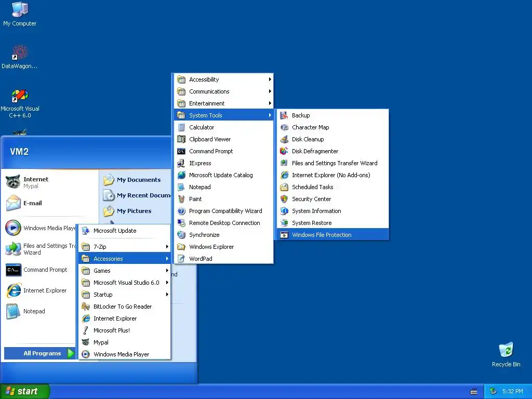Image resolution: width=532 pixels, height=399 pixels.
Task: Launch Mypal raccoon icon in All Programs list
Action: click(86, 342)
